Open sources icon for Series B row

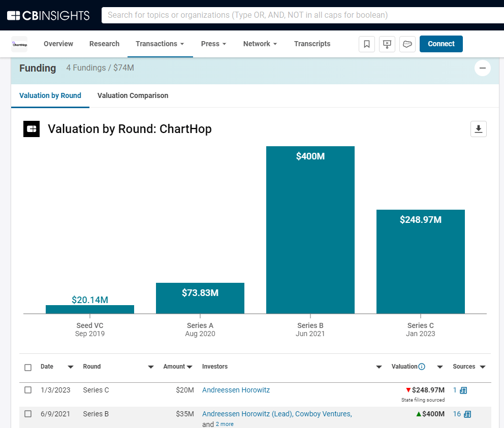(467, 414)
